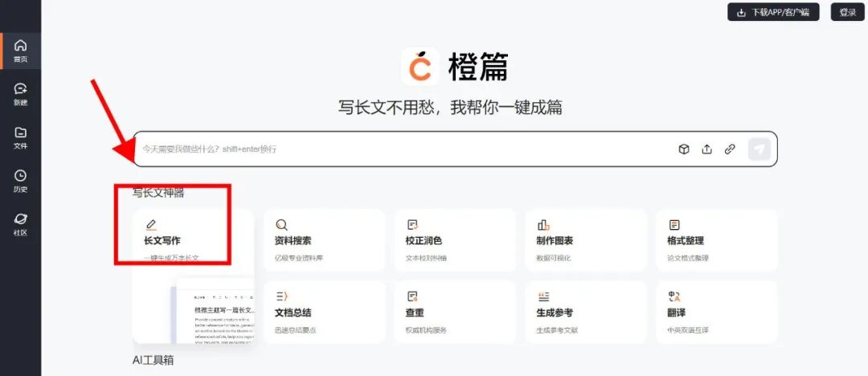Click the pencil icon on 长文写作 card
Screen dimensions: 868x376
(151, 224)
